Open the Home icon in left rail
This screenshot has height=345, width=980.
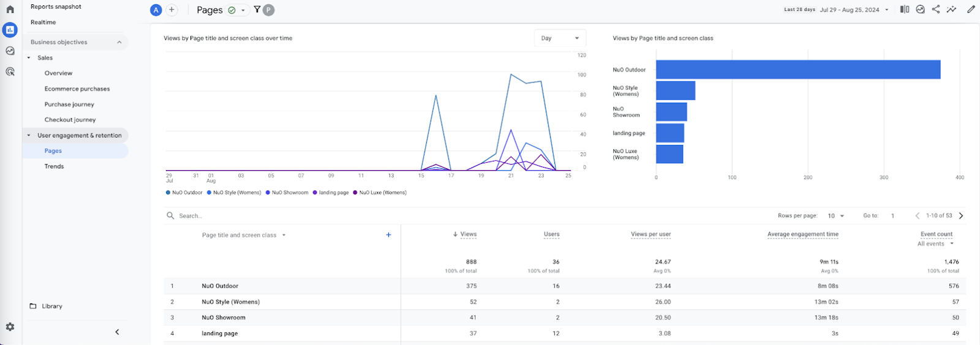(10, 9)
